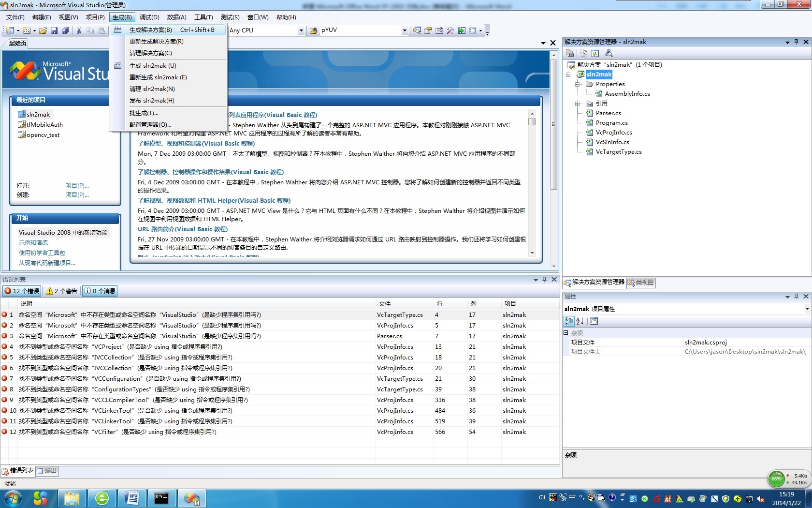Expand the 引用 node in Solution Explorer
The image size is (812, 508).
tap(577, 103)
